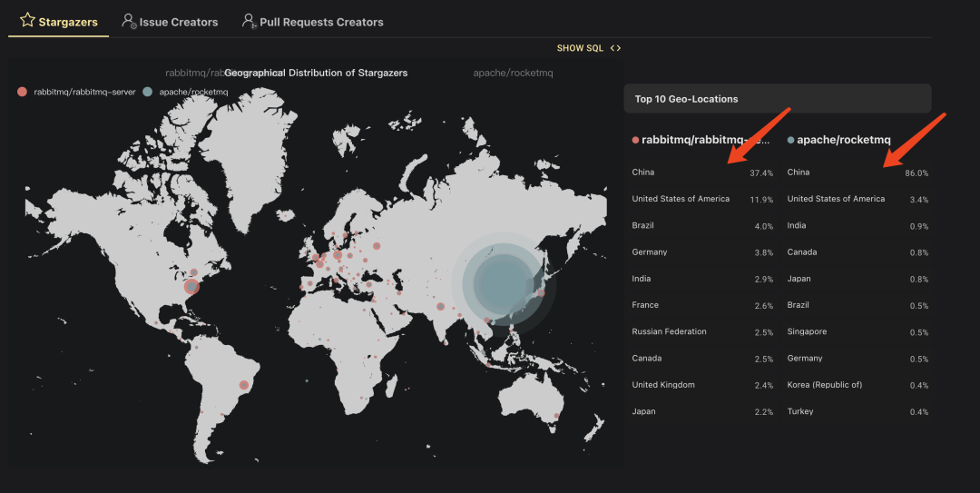Click the red bubble in southeast Australia
This screenshot has width=980, height=493.
556,416
